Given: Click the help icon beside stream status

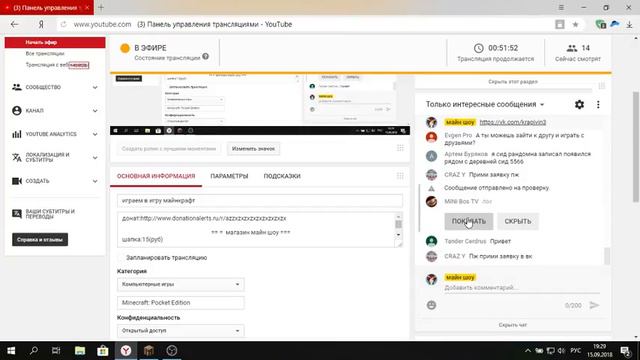Looking at the screenshot, I should [x=205, y=56].
